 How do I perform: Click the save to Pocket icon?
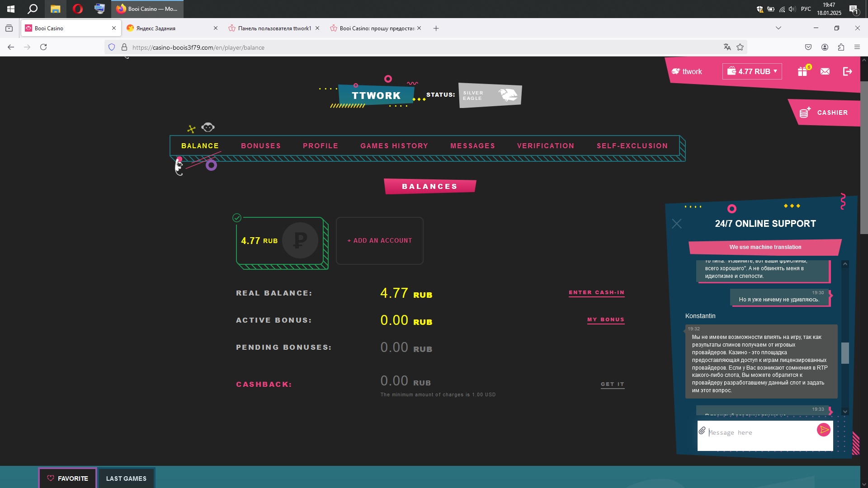click(808, 47)
